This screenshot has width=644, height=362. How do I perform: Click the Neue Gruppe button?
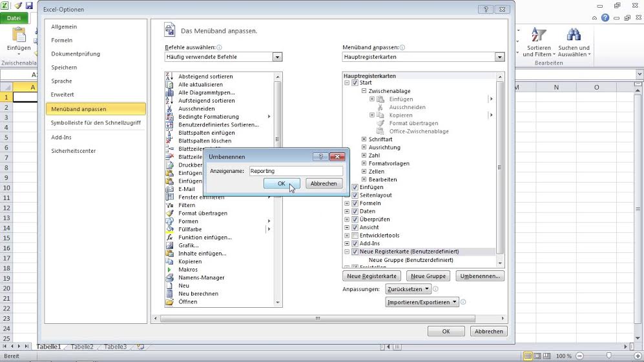point(428,276)
